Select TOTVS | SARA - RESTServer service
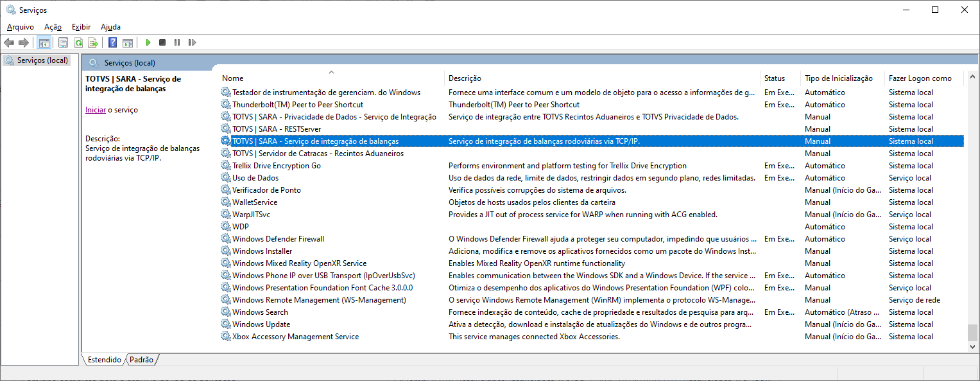The height and width of the screenshot is (381, 980). (591, 129)
